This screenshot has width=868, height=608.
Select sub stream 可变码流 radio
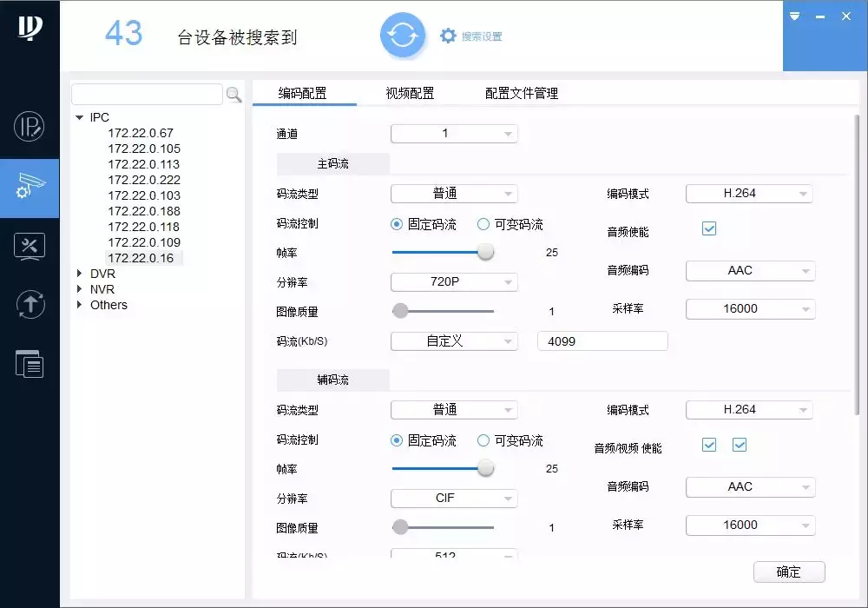483,440
